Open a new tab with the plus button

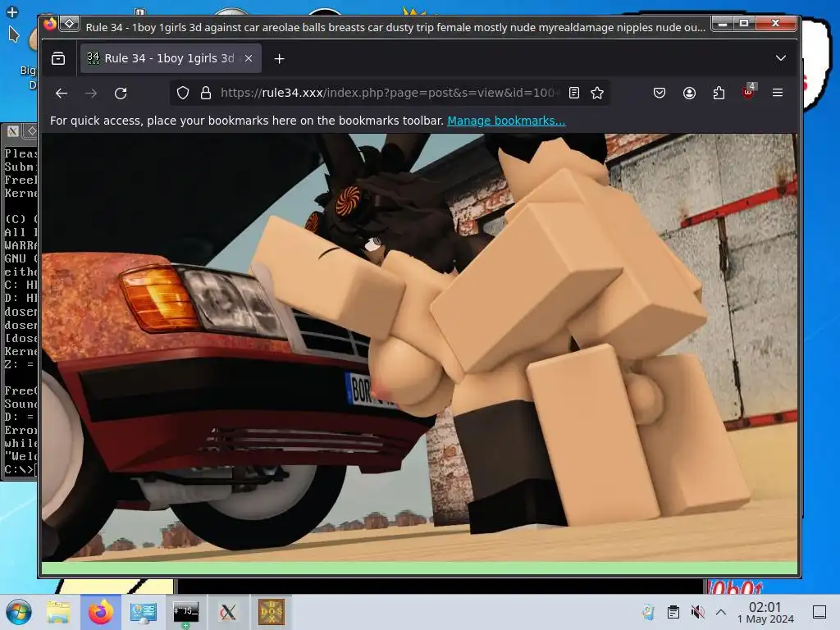(279, 58)
